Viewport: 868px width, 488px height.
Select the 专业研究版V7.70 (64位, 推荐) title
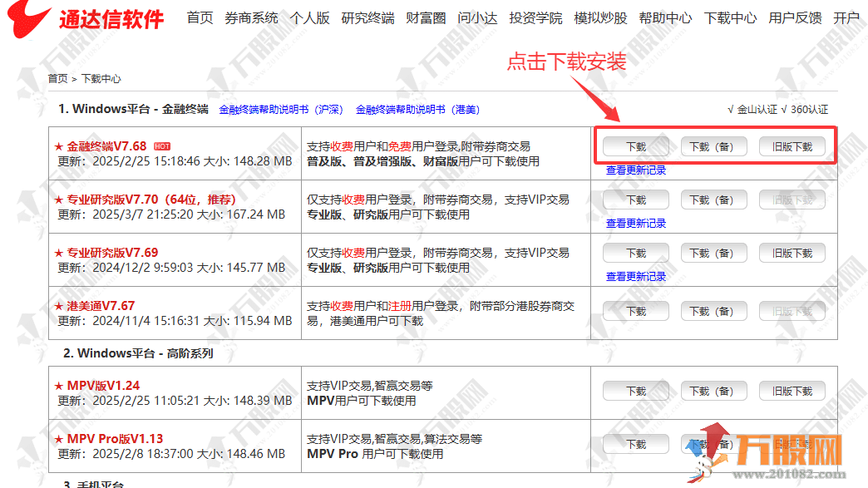click(x=151, y=200)
